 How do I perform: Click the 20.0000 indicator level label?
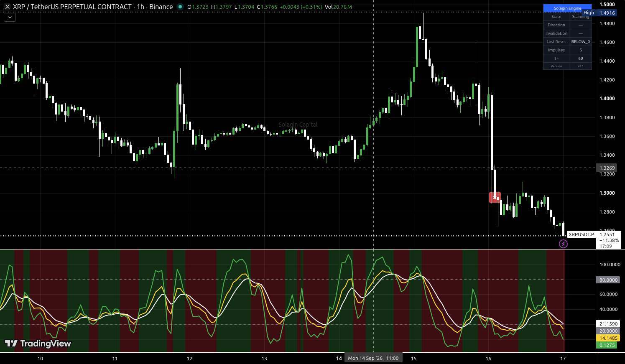(x=608, y=331)
